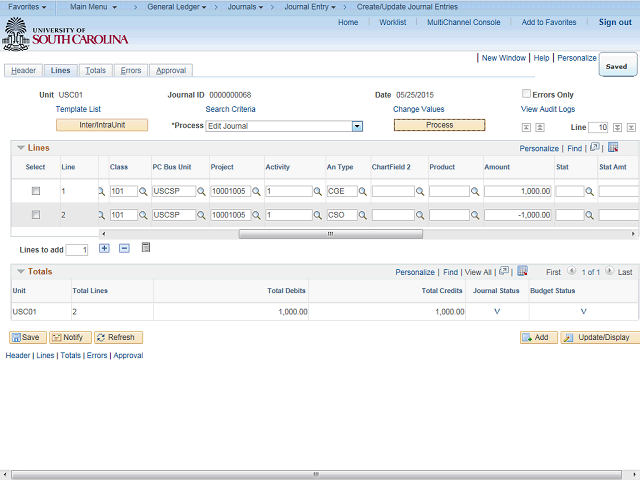The height and width of the screenshot is (480, 640).
Task: Switch to the Header tab
Action: (23, 71)
